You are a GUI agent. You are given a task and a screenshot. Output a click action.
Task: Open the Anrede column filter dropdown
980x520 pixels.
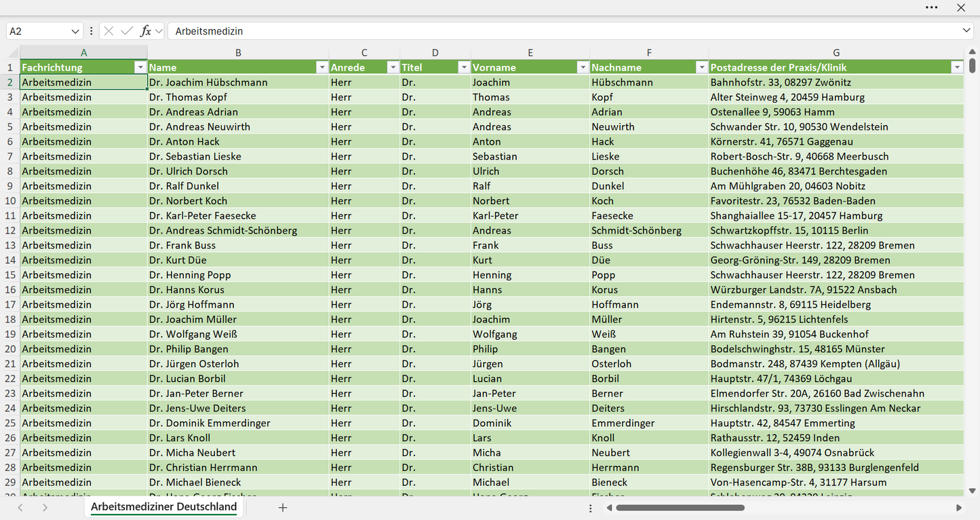click(x=393, y=67)
